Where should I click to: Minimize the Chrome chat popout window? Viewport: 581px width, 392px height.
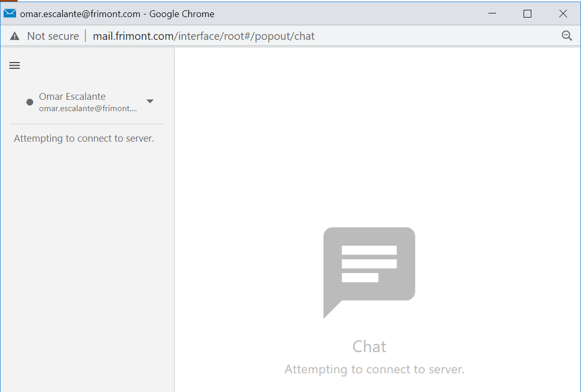click(492, 14)
